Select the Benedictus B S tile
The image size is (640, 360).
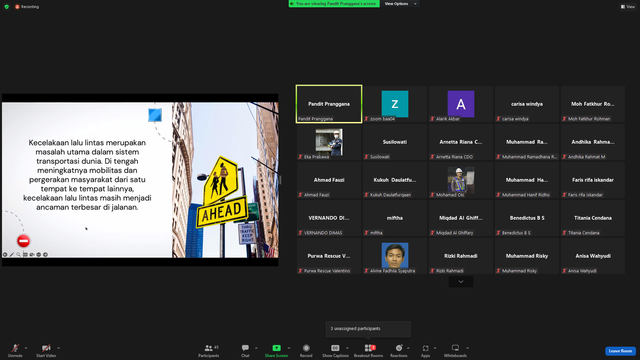527,218
